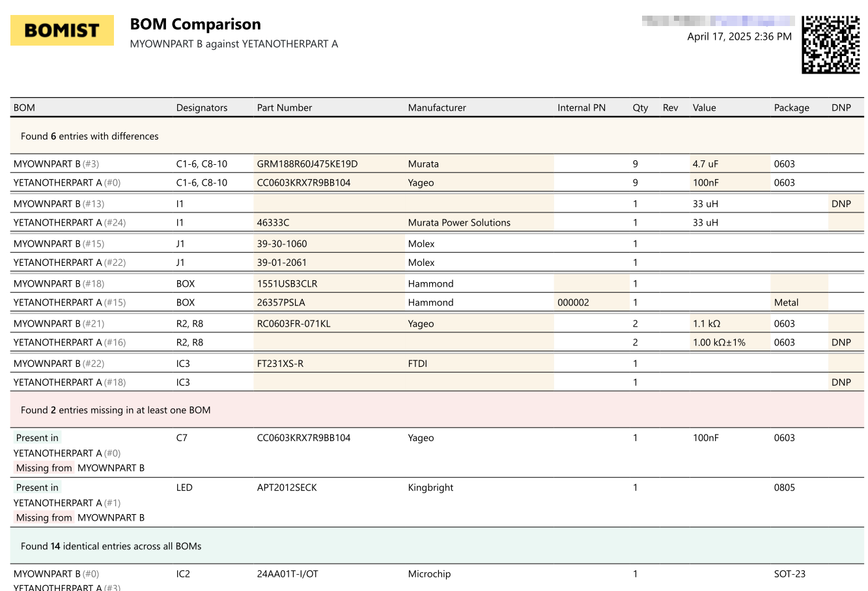The height and width of the screenshot is (591, 868).
Task: Click the QR code in the header
Action: click(830, 44)
